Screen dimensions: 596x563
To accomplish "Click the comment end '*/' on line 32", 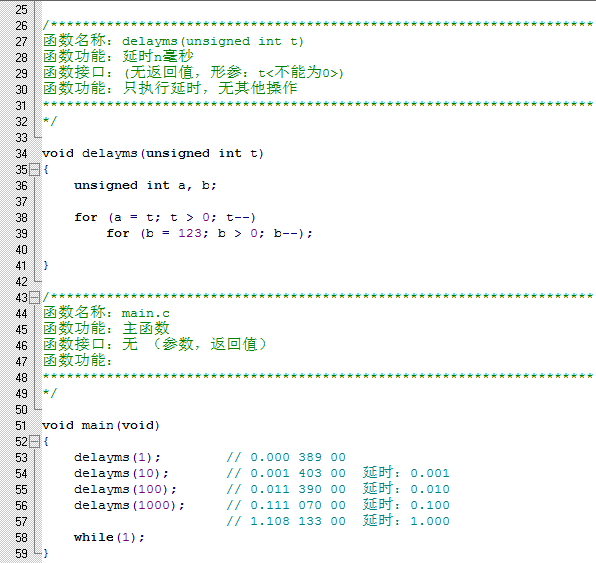I will coord(50,122).
